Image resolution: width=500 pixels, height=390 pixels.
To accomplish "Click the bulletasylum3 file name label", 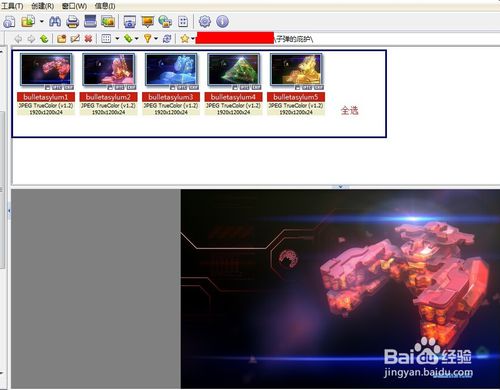I will [x=171, y=97].
